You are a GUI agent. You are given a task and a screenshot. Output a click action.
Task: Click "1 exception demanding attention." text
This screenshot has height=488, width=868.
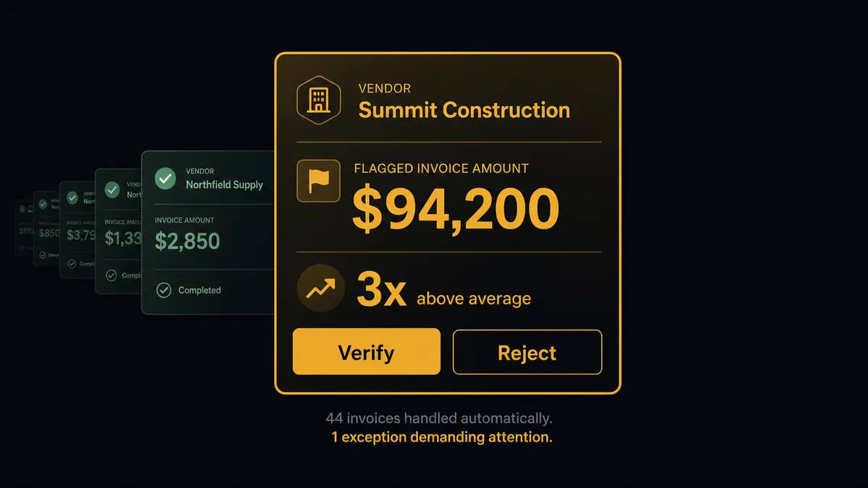tap(441, 437)
